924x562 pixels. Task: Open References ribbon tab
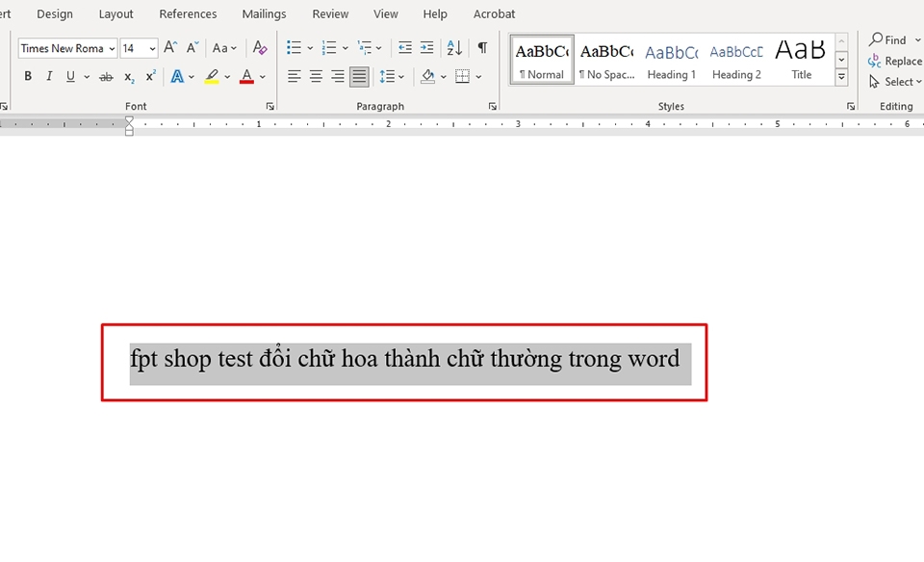pyautogui.click(x=188, y=13)
